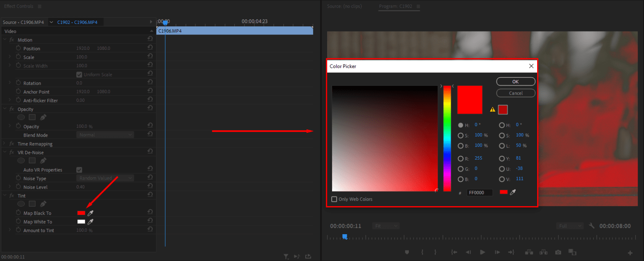The height and width of the screenshot is (261, 644).
Task: Collapse the Motion effect section
Action: click(x=4, y=39)
